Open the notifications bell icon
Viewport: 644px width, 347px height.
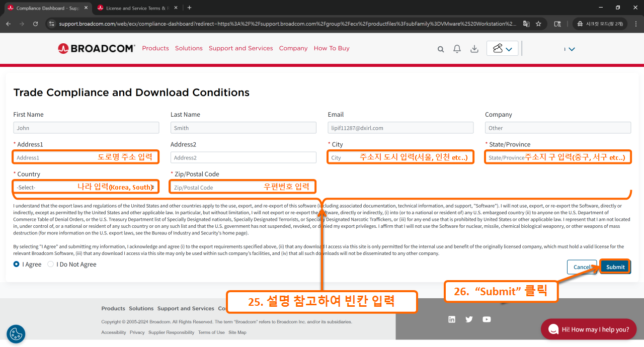[457, 49]
